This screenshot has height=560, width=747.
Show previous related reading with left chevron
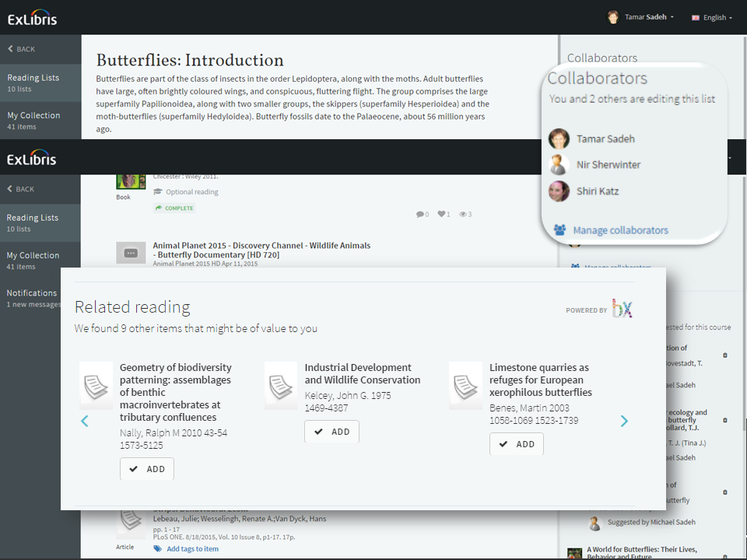point(85,421)
